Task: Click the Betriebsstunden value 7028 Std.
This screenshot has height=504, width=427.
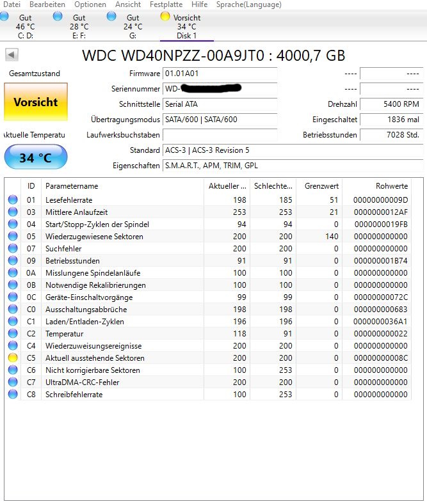Action: pyautogui.click(x=391, y=135)
